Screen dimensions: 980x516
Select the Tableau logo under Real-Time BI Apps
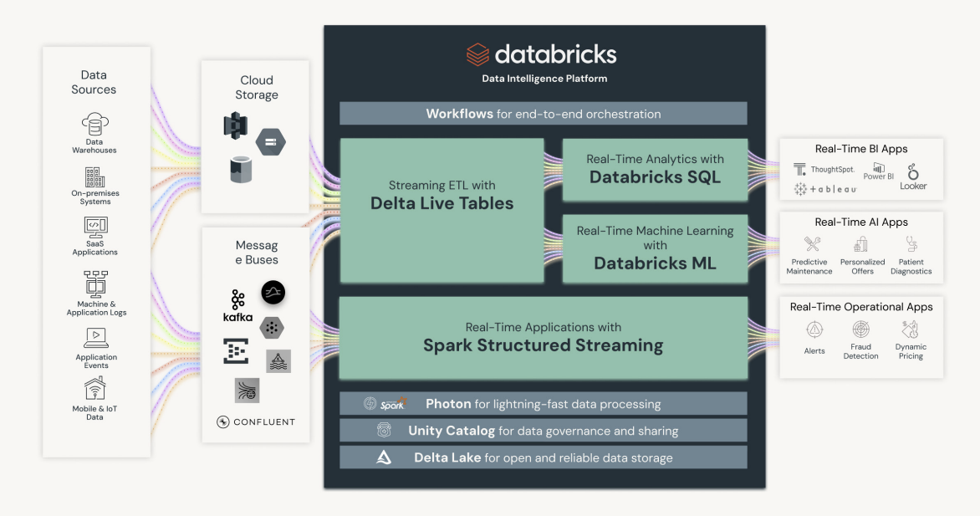pyautogui.click(x=800, y=189)
